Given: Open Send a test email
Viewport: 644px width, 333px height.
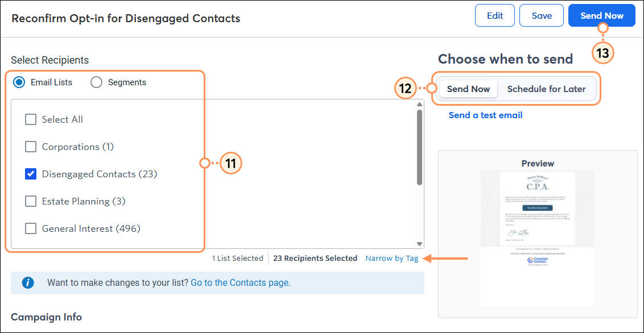Looking at the screenshot, I should (x=485, y=115).
